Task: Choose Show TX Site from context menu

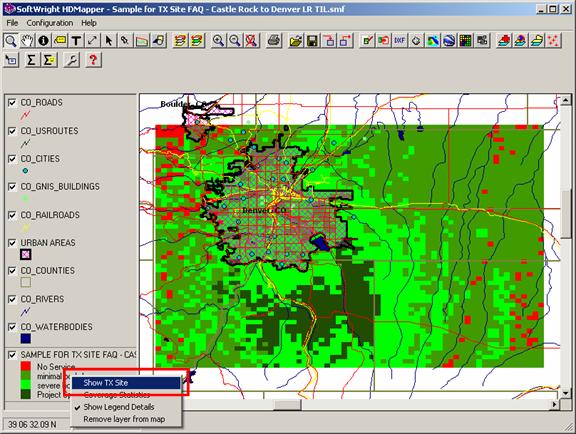Action: tap(126, 383)
